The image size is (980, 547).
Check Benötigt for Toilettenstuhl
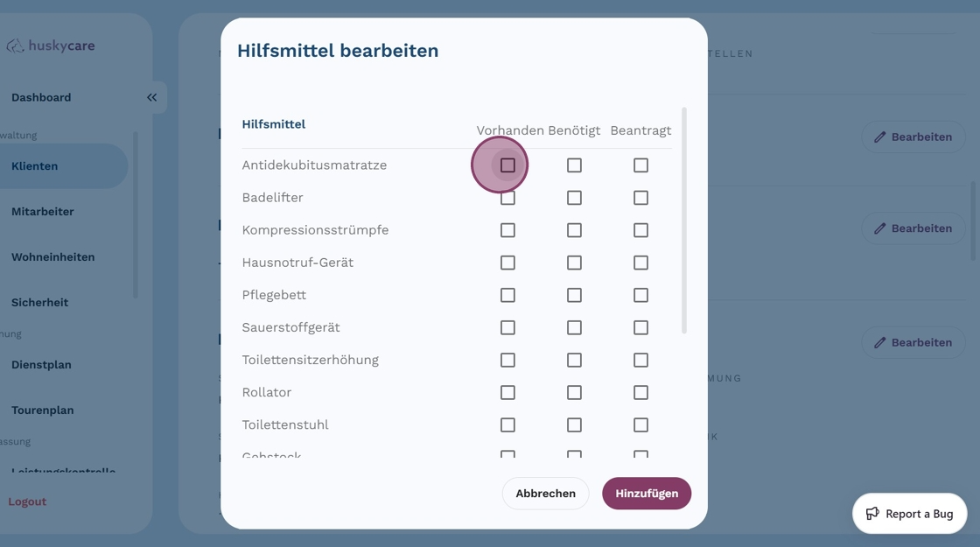pos(574,424)
